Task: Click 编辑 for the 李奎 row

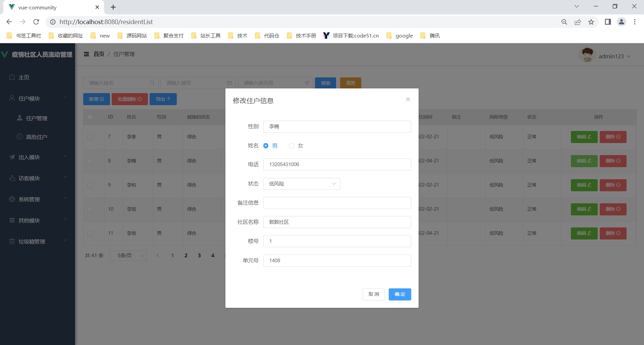Action: click(584, 137)
